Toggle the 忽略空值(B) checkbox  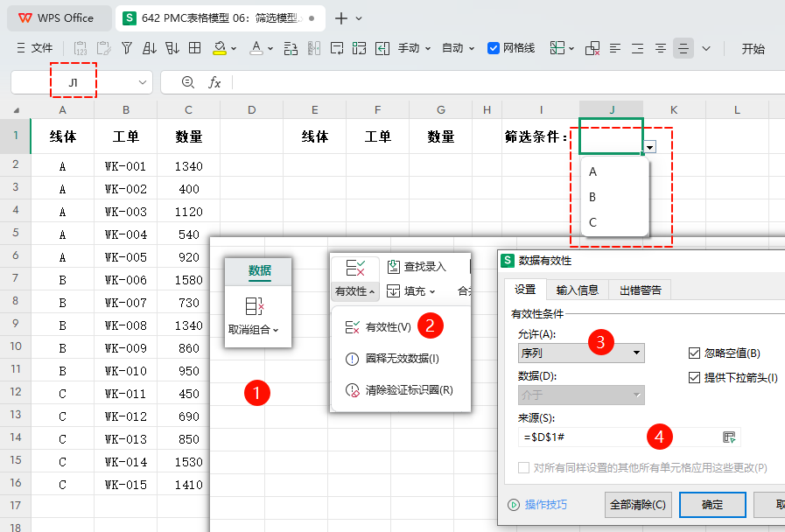[x=694, y=353]
